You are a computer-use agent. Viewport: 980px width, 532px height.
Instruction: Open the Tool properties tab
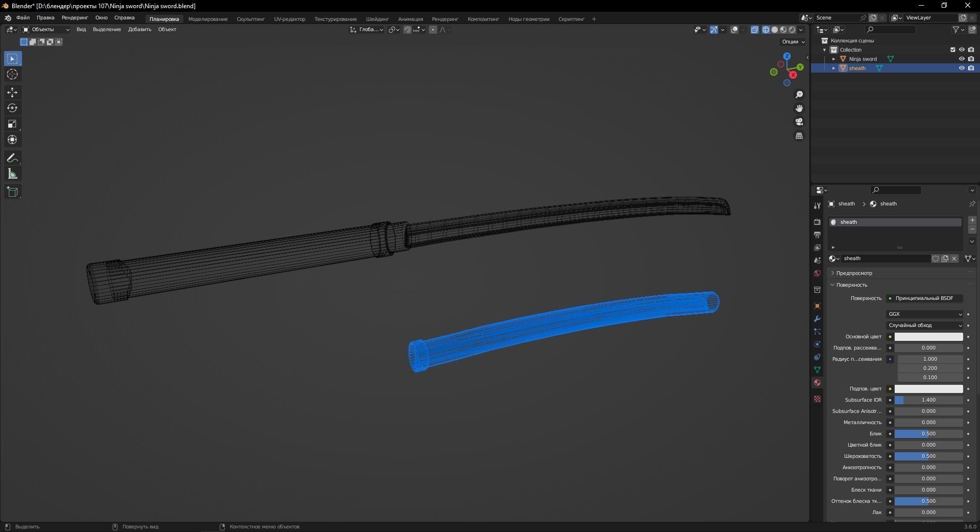(817, 205)
